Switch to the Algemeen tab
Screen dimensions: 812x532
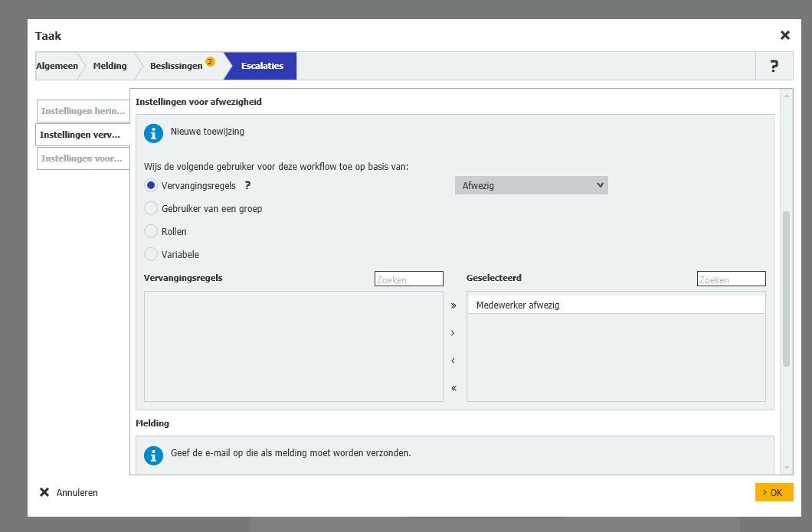click(x=57, y=66)
